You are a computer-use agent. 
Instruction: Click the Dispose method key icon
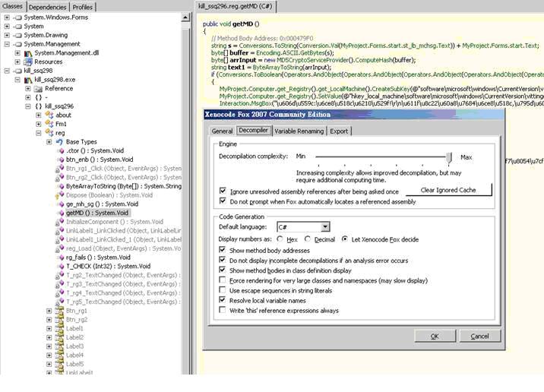(60, 195)
